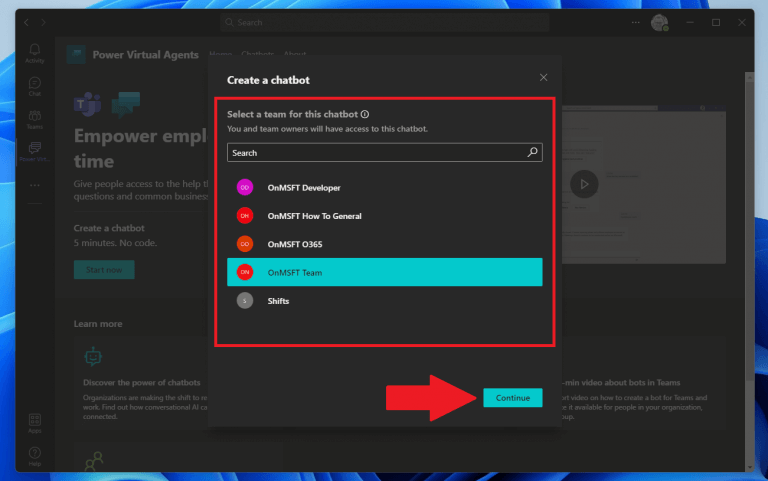Image resolution: width=768 pixels, height=481 pixels.
Task: Open the video about bots in Teams card
Action: point(644,385)
